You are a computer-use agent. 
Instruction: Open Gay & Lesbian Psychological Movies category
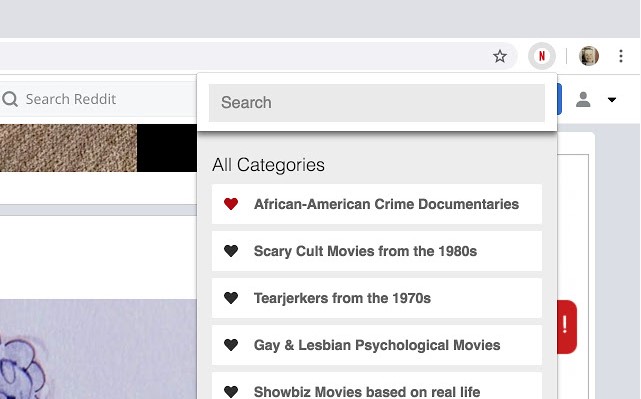point(377,345)
